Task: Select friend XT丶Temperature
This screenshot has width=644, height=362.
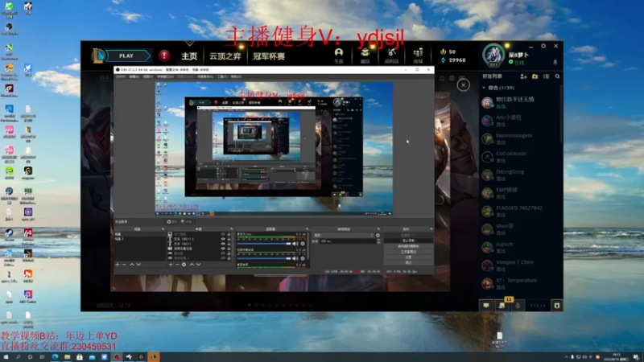Action: (x=520, y=283)
